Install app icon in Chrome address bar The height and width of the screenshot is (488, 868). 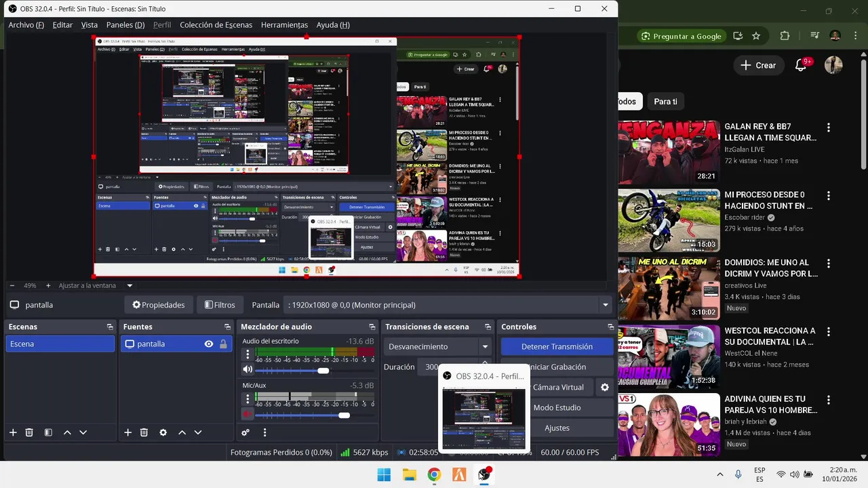tap(738, 36)
